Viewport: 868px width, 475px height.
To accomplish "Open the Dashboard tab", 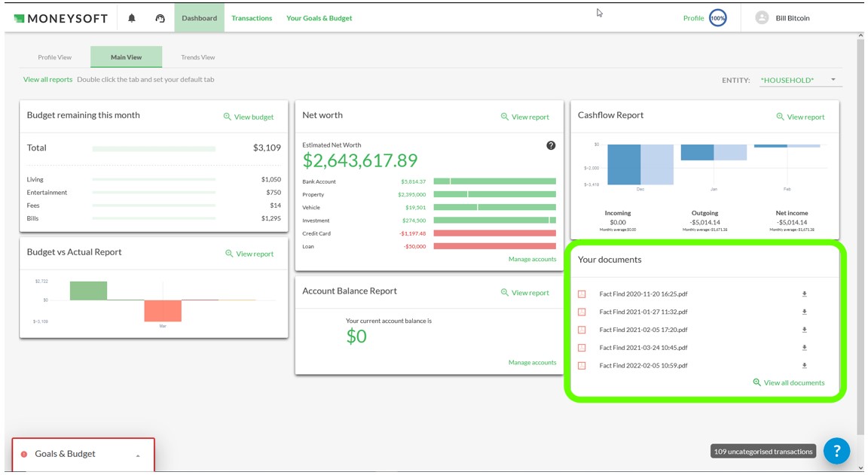I will point(199,18).
